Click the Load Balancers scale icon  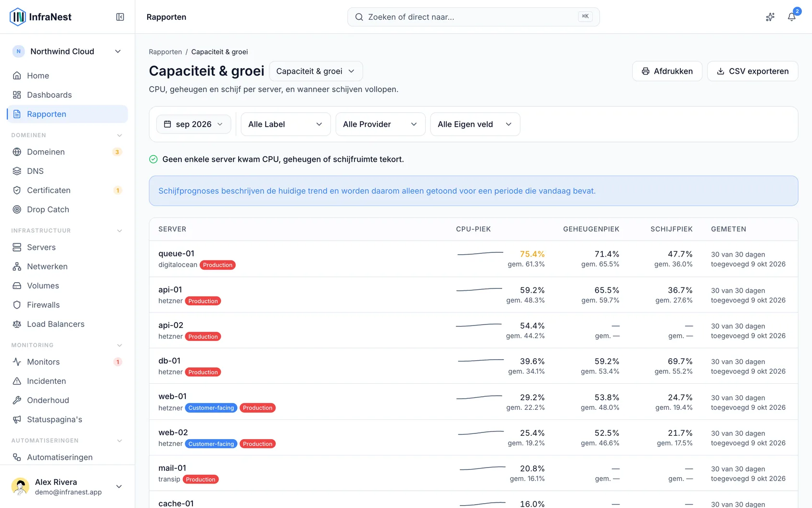coord(17,324)
